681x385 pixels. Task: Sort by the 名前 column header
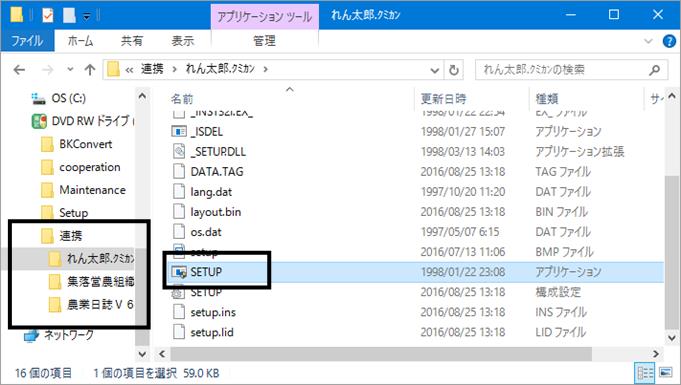pos(182,99)
